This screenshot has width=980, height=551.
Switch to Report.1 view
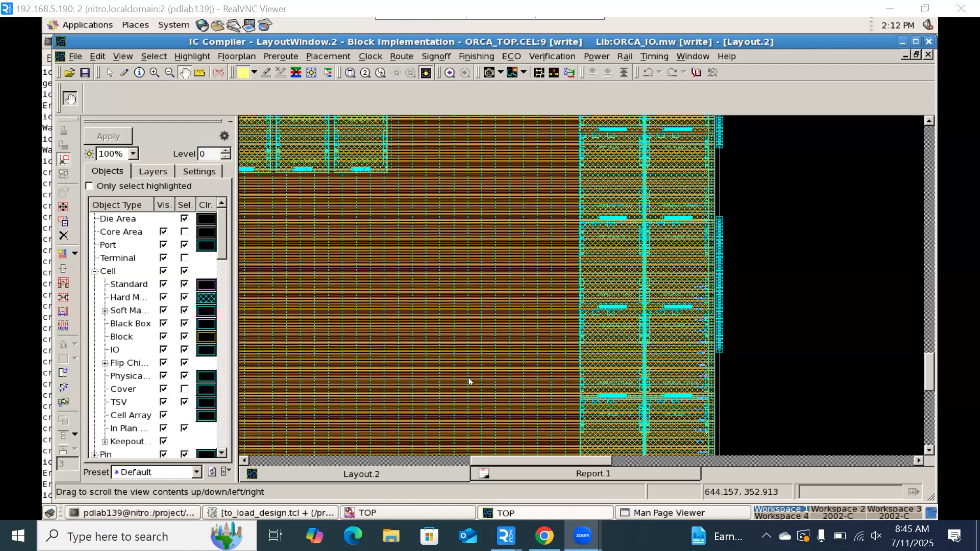593,474
